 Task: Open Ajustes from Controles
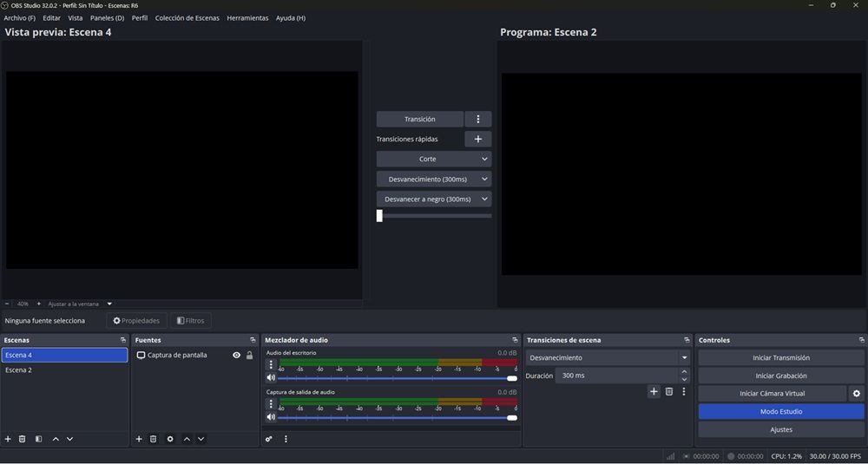coord(781,429)
